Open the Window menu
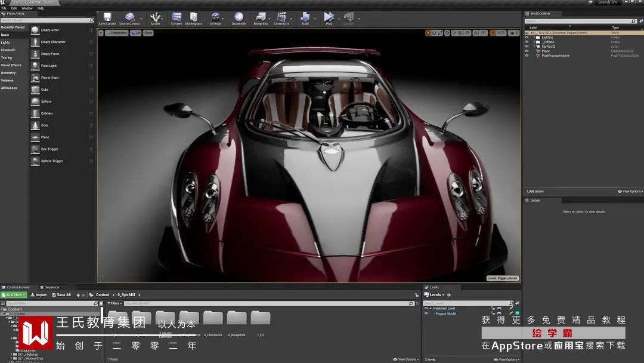The width and height of the screenshot is (644, 363). point(27,8)
